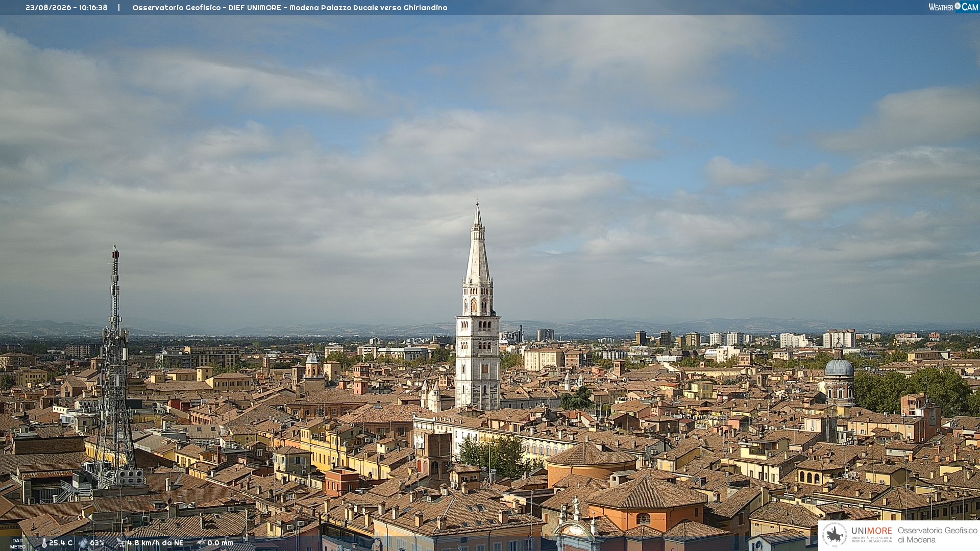The image size is (980, 551).
Task: Click the rain umbrella icon
Action: [x=201, y=543]
